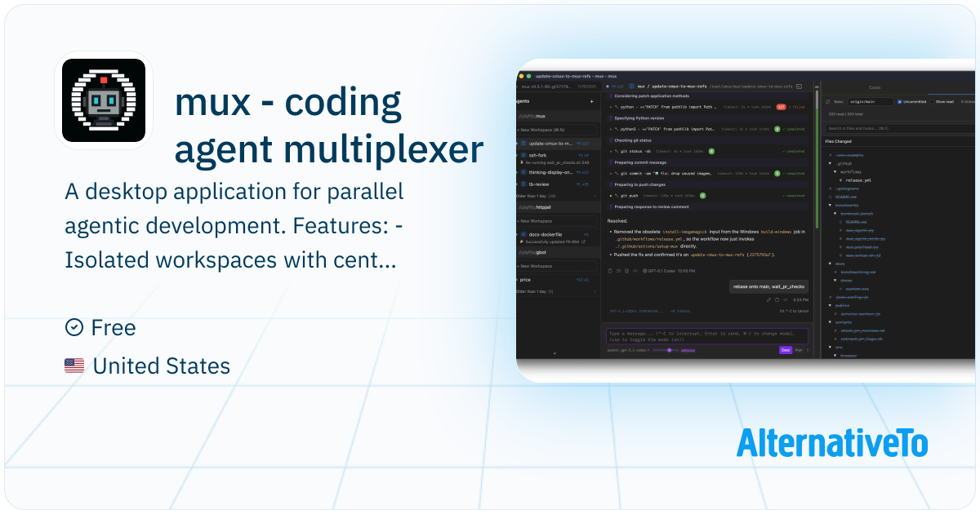Expand the Older than 1 day (5) group
This screenshot has height=514, width=980.
[x=556, y=291]
